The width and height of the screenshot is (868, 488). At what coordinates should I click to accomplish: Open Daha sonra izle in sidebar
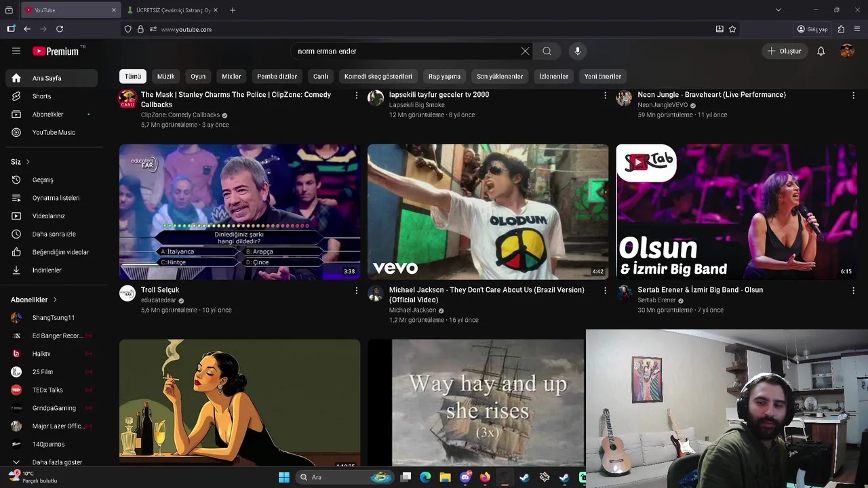click(x=52, y=234)
